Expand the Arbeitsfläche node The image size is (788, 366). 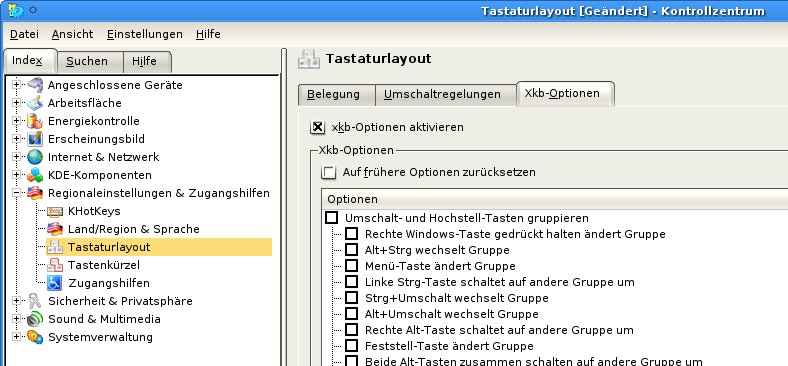(x=17, y=103)
